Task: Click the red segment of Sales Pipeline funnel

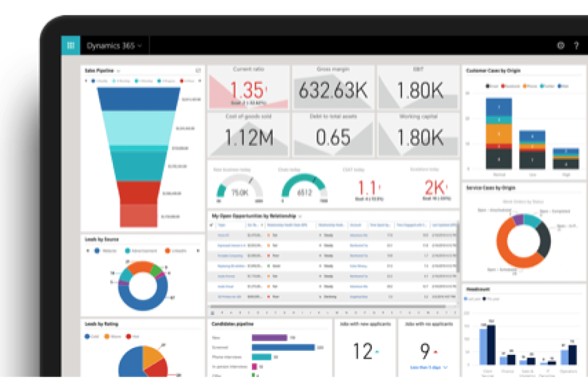Action: [x=139, y=193]
